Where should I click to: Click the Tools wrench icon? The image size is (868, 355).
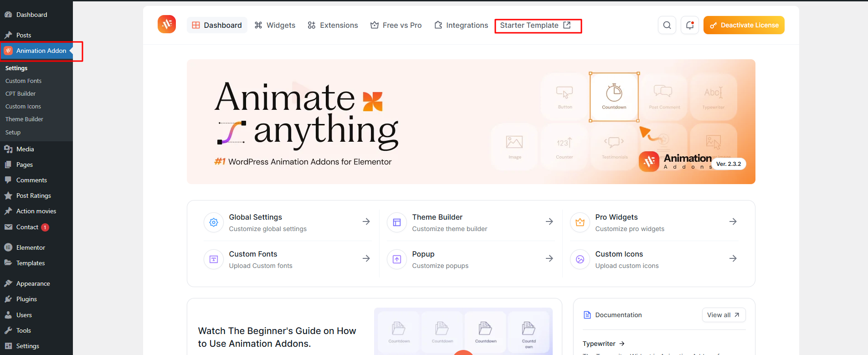(x=8, y=330)
